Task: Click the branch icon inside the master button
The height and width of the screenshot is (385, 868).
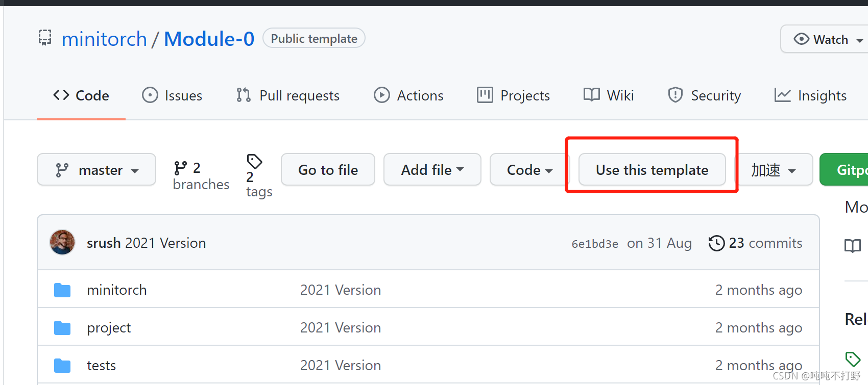Action: pyautogui.click(x=62, y=170)
